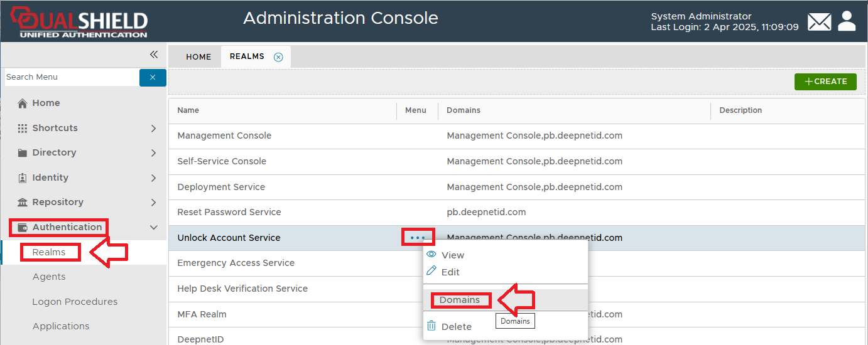
Task: Click the DualShield logo
Action: tap(79, 22)
